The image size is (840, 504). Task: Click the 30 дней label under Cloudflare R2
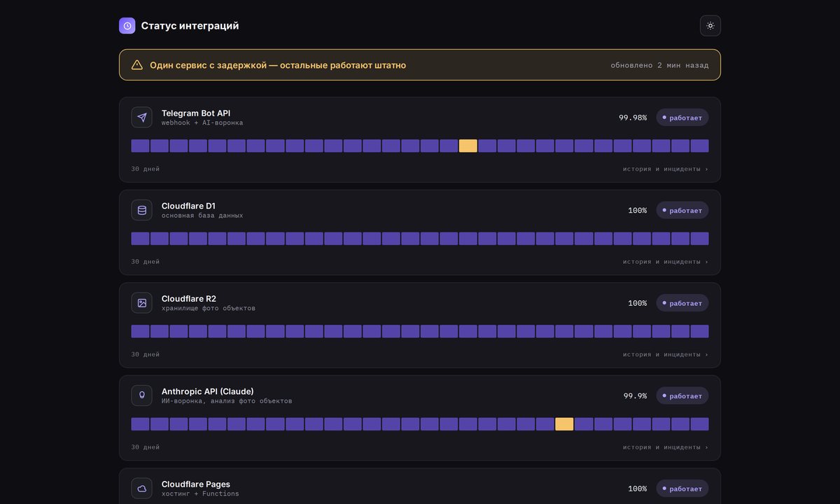click(146, 354)
